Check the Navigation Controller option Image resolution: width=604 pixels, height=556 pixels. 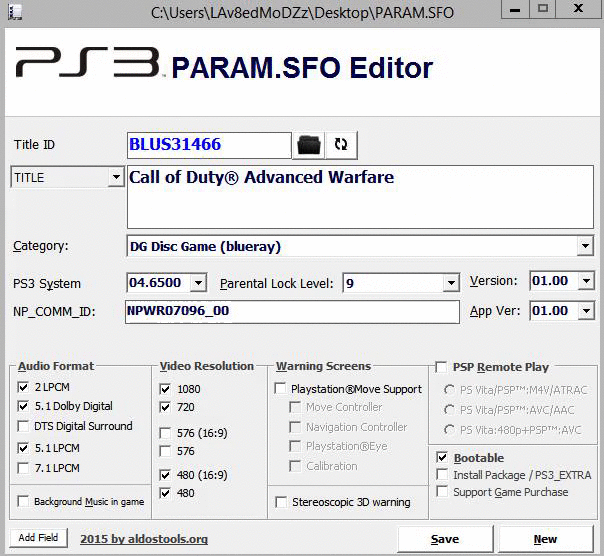tap(295, 427)
